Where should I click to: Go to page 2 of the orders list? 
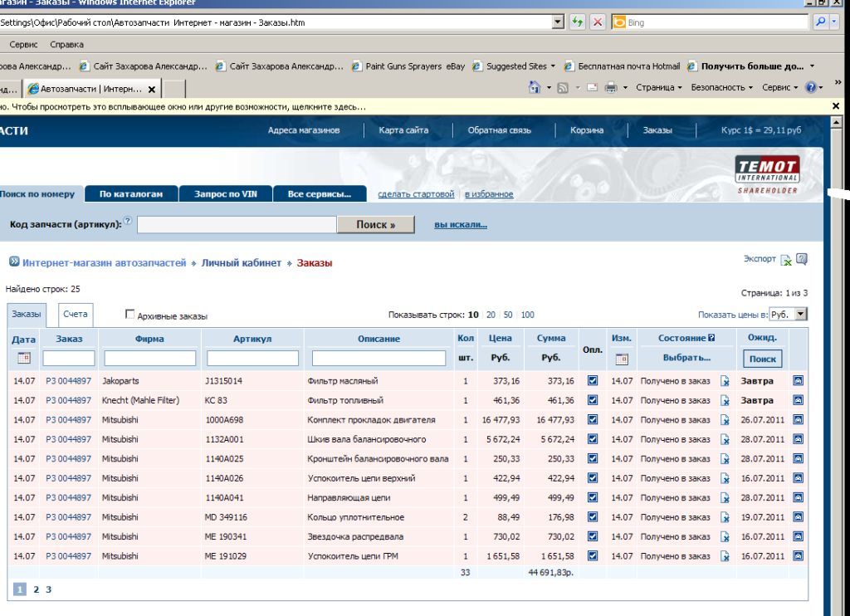tap(36, 589)
